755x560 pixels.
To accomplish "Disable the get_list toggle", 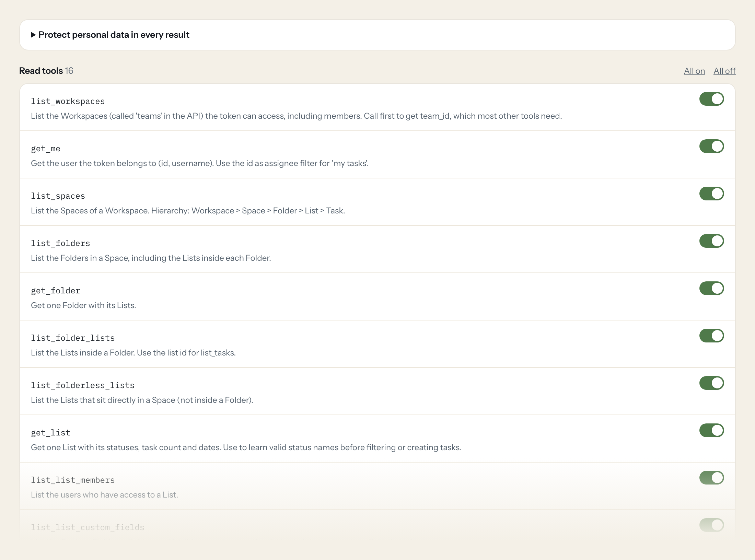I will (711, 430).
